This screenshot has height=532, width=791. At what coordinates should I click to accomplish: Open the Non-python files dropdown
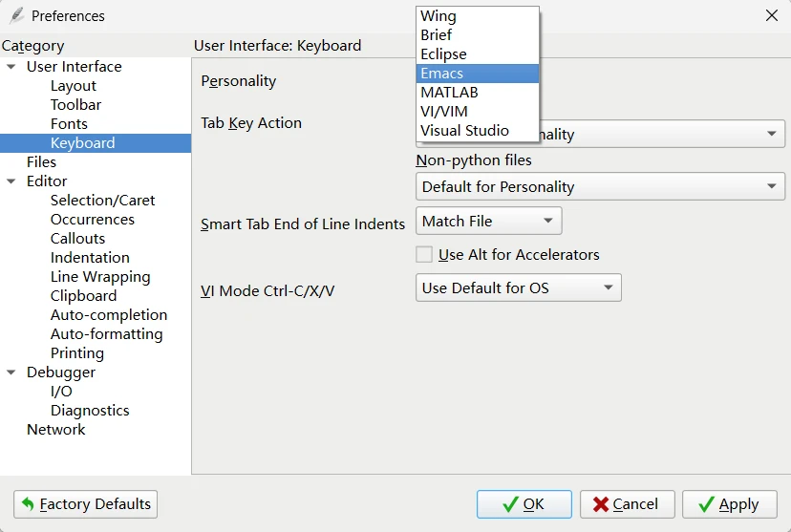[600, 186]
